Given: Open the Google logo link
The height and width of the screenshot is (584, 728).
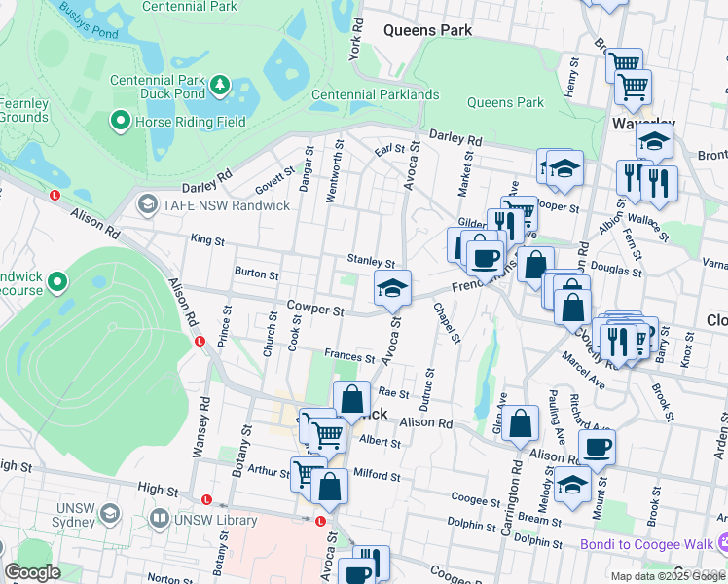Looking at the screenshot, I should (x=32, y=573).
